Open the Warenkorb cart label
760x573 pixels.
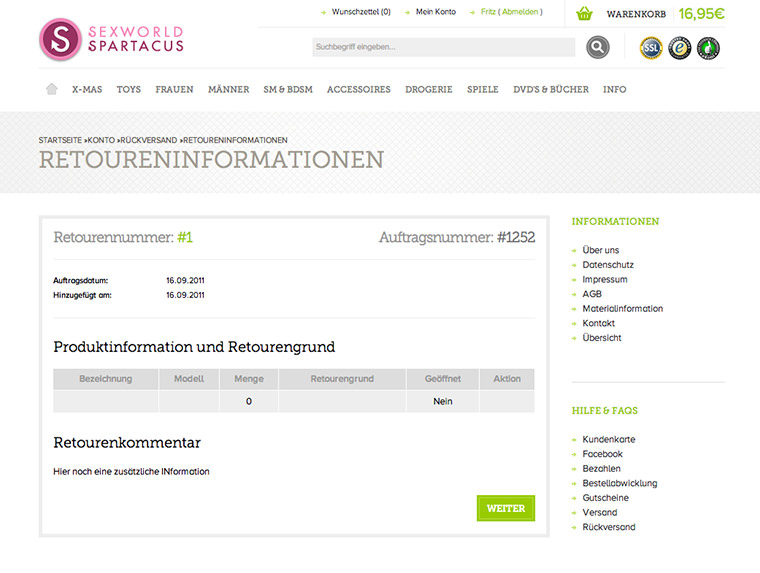coord(636,14)
